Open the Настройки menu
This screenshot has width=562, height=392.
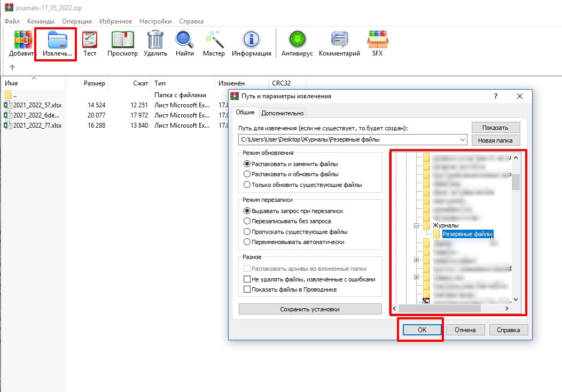click(x=155, y=21)
